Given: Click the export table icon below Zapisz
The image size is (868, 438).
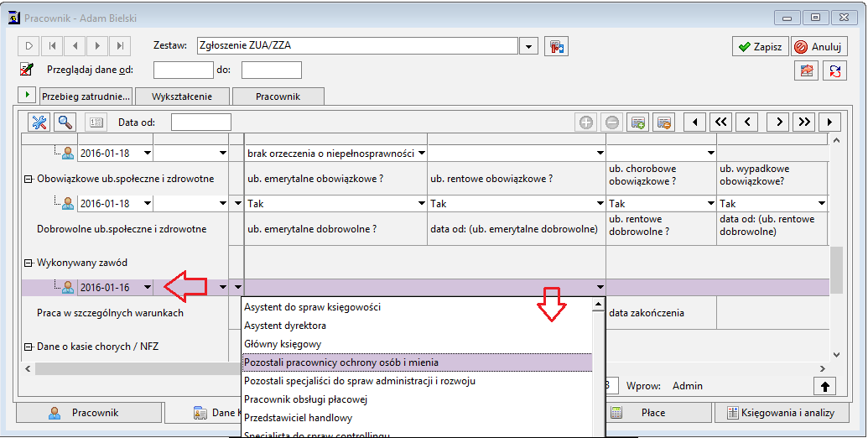Looking at the screenshot, I should point(807,70).
